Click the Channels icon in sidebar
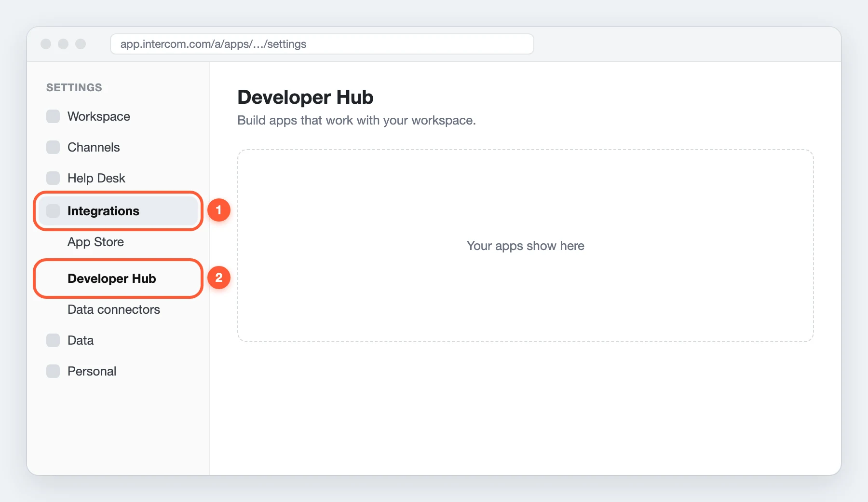Image resolution: width=868 pixels, height=502 pixels. (53, 147)
